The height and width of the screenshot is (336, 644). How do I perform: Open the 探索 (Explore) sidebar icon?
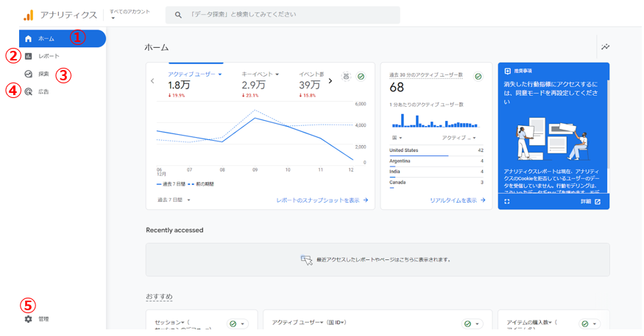(x=28, y=74)
